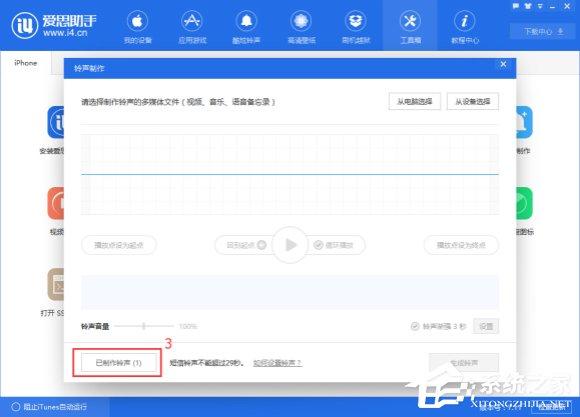
Task: Click 从设备选择 to choose from device
Action: [473, 101]
